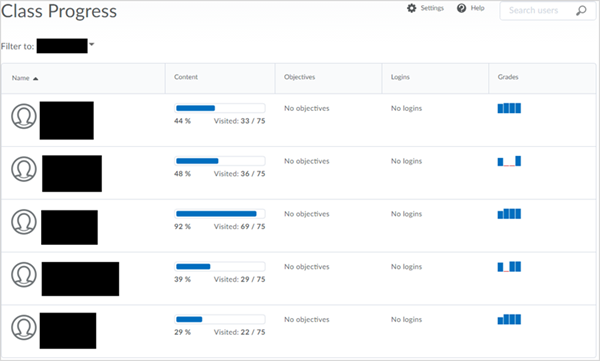Click 'No objectives' in 44 % row
The width and height of the screenshot is (600, 361).
(x=307, y=108)
